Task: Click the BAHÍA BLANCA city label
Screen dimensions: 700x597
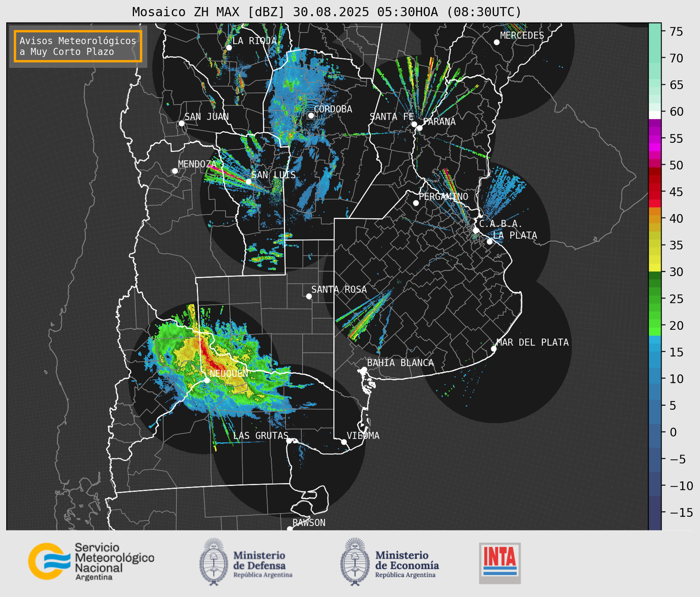Action: point(400,363)
